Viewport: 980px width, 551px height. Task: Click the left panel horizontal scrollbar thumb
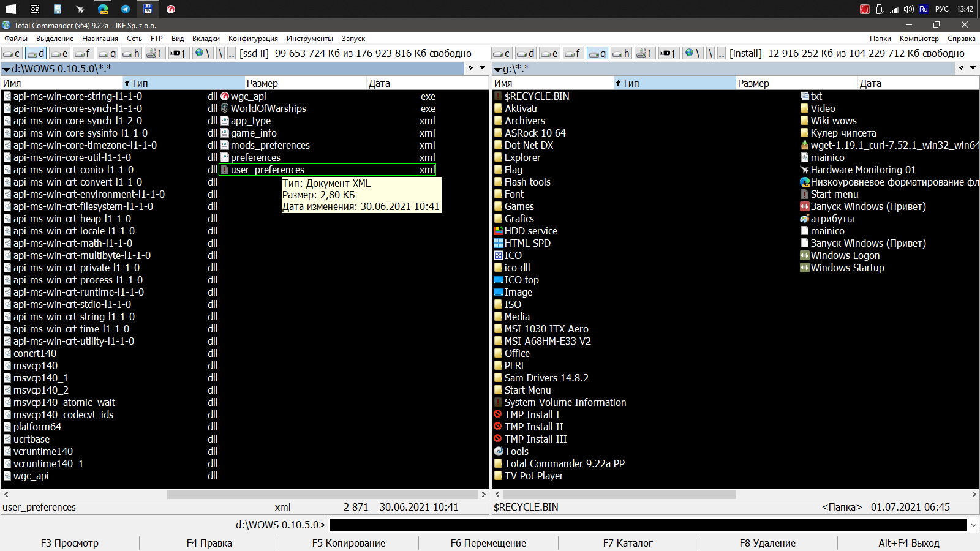322,494
